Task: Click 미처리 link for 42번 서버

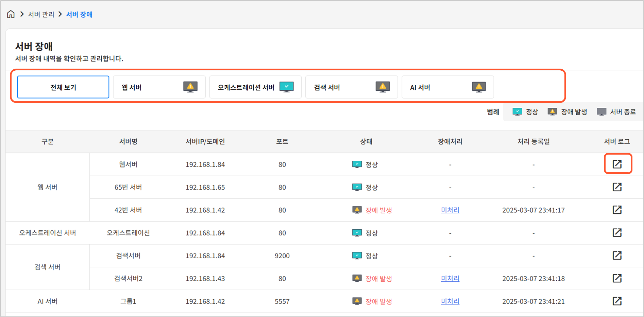Action: [450, 210]
